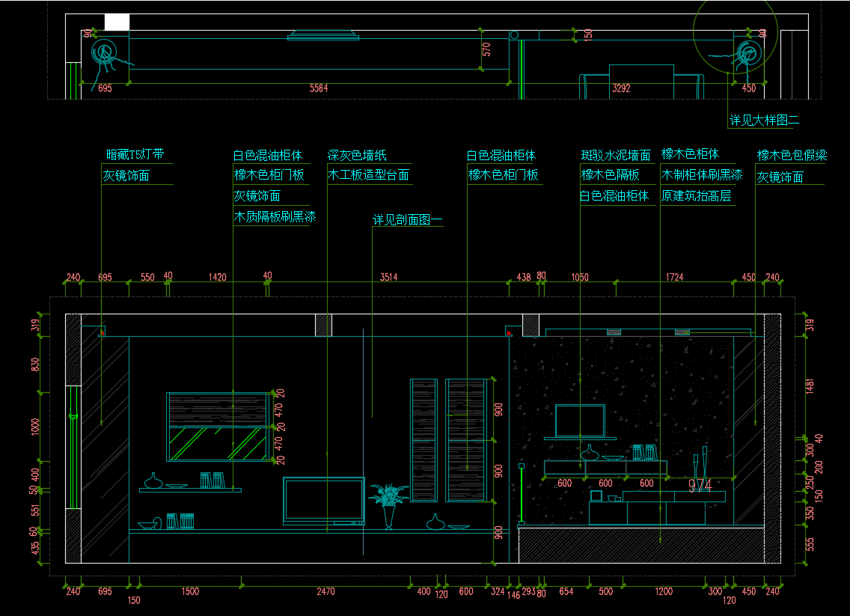
Task: Select the 293 dimension text
Action: point(528,591)
